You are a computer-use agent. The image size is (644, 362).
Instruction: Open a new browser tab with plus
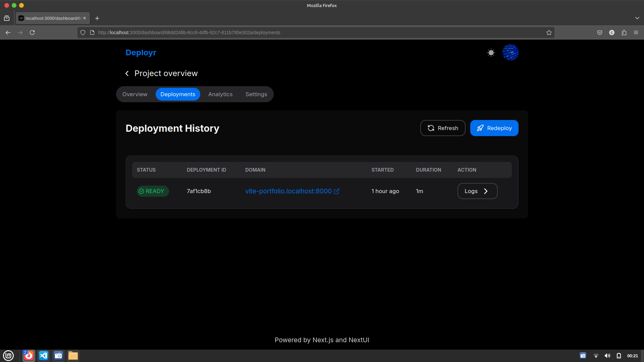[97, 18]
